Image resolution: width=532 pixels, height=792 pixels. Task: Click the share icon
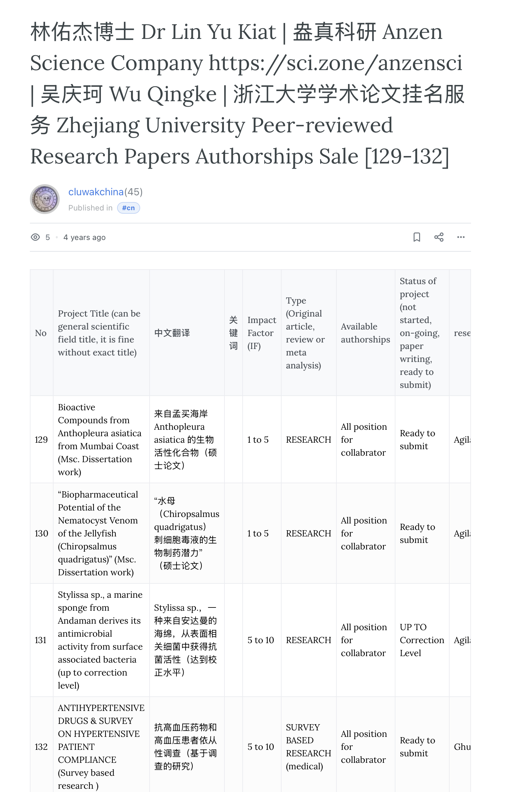(439, 237)
